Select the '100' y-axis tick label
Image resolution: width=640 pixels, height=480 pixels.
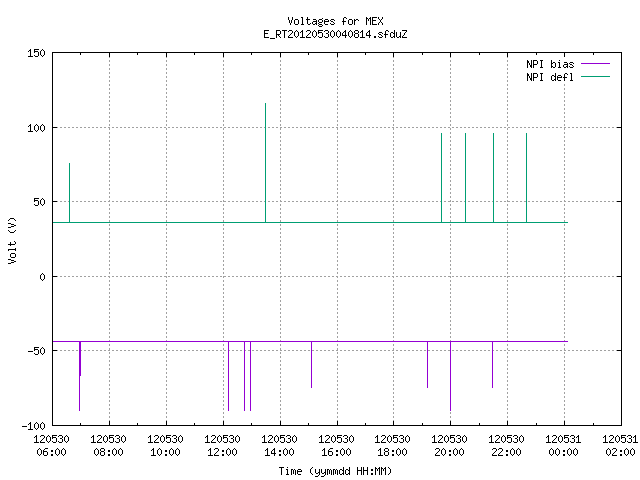coord(36,128)
